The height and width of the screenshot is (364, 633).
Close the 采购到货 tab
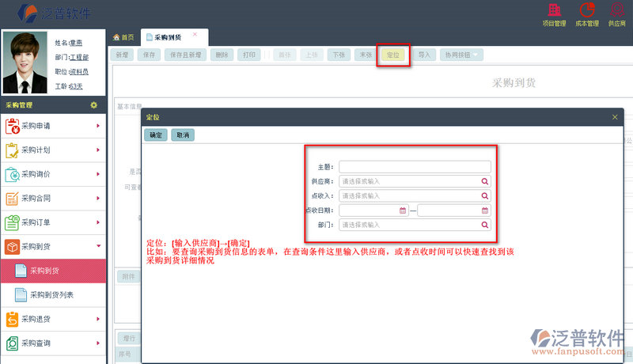pyautogui.click(x=195, y=34)
